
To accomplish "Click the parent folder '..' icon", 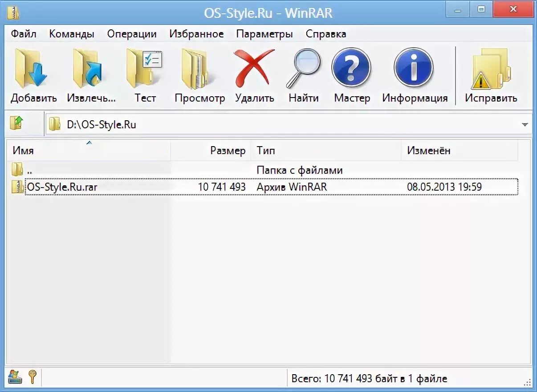I will click(17, 169).
